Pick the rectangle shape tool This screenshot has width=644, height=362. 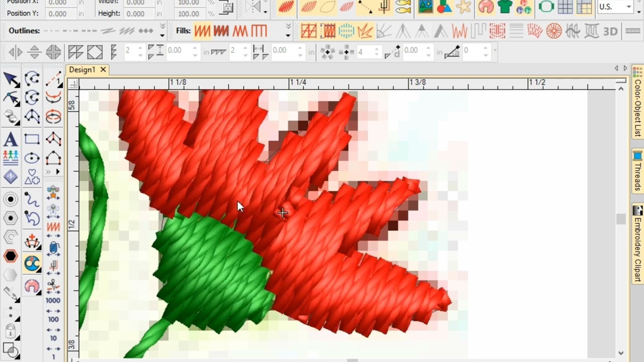[32, 139]
